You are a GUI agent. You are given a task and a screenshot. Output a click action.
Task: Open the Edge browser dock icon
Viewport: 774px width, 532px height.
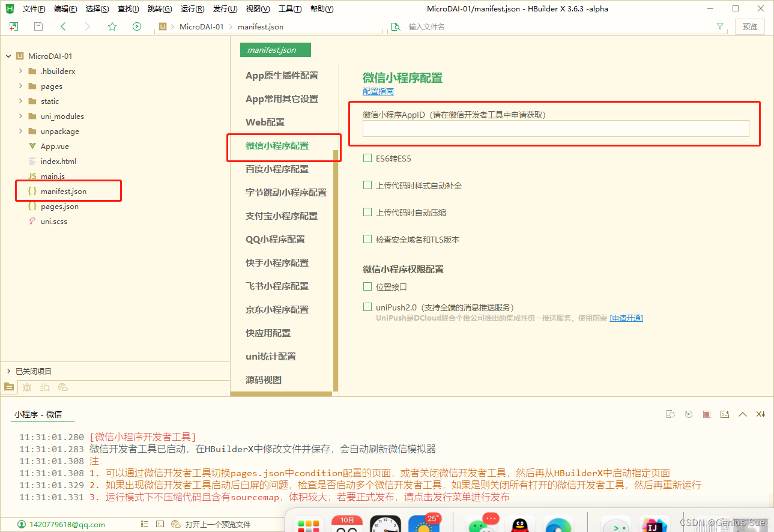point(558,525)
